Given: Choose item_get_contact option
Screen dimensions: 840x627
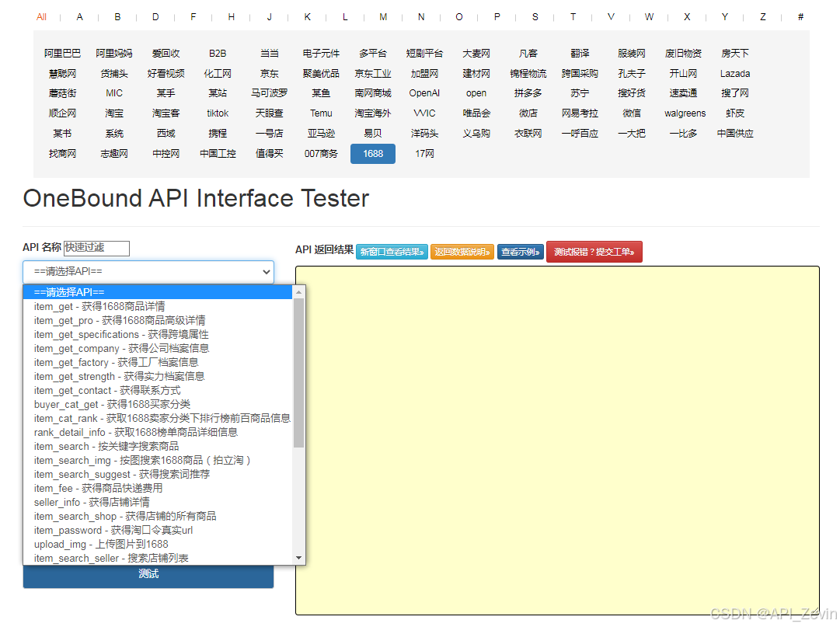Looking at the screenshot, I should tap(158, 390).
